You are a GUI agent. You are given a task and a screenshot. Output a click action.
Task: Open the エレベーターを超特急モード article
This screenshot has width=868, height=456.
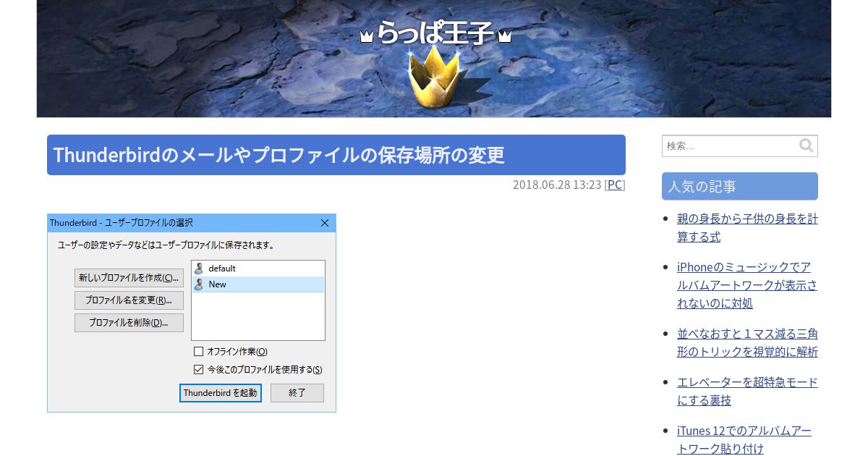pos(747,391)
